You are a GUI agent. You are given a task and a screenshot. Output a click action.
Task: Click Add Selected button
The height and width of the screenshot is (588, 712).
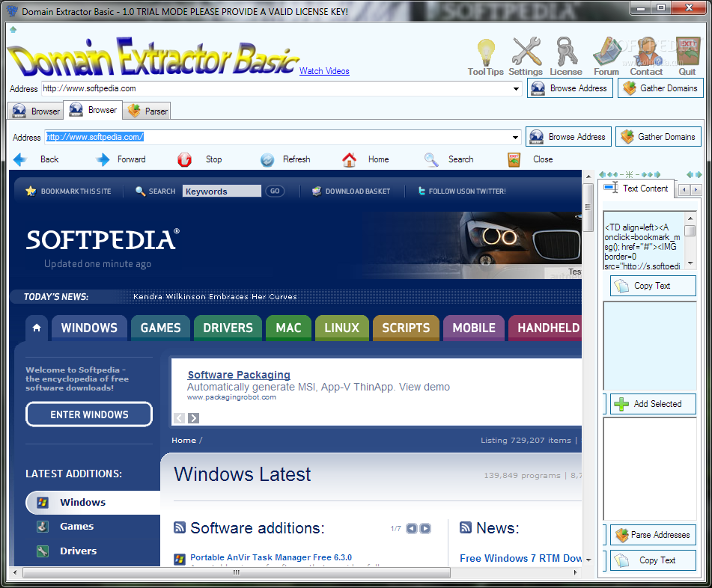[x=653, y=404]
